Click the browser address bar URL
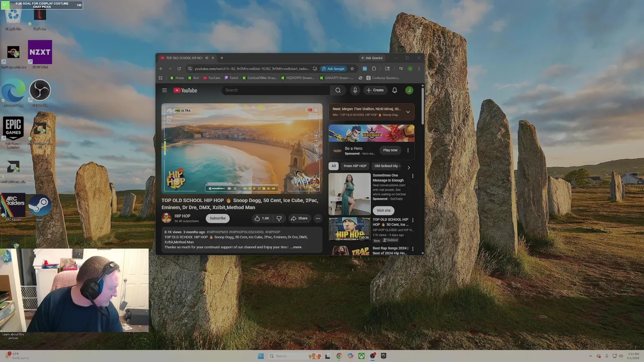Screen dimensions: 644x362 252,69
